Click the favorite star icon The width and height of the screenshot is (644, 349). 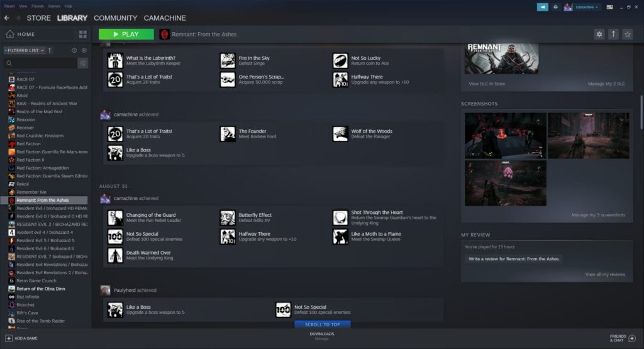627,34
